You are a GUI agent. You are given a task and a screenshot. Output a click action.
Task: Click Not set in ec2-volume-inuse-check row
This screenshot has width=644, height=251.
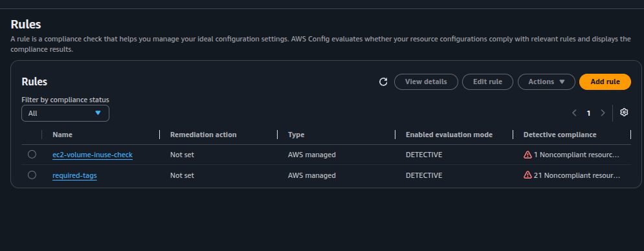(182, 155)
